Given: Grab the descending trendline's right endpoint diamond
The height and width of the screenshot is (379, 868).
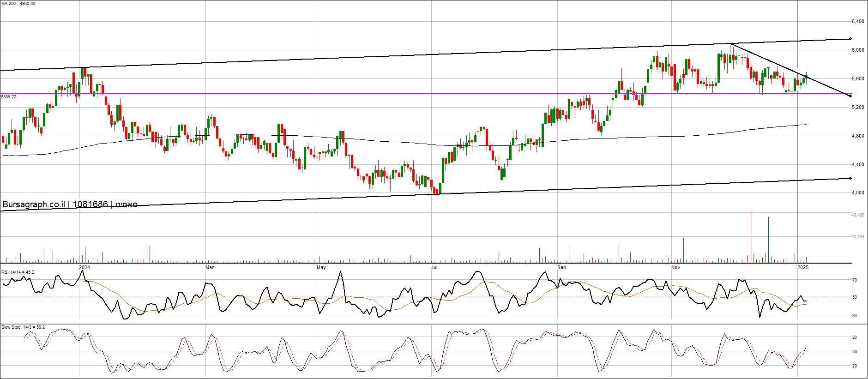Looking at the screenshot, I should pos(850,96).
